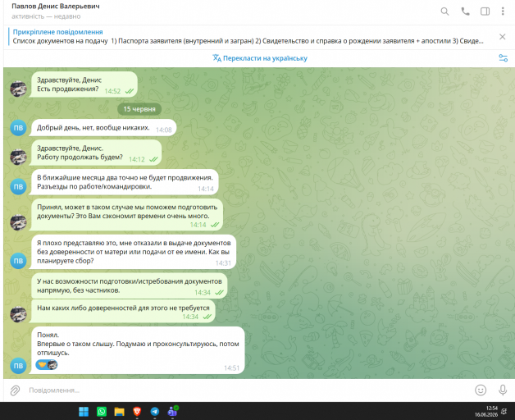Click the microphone voice message icon

tap(503, 390)
